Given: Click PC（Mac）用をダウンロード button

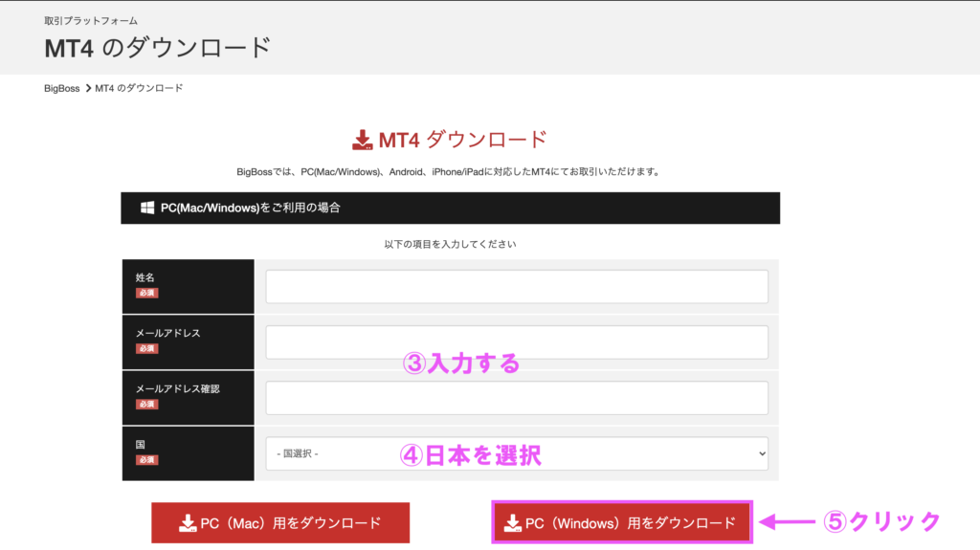Looking at the screenshot, I should click(280, 522).
